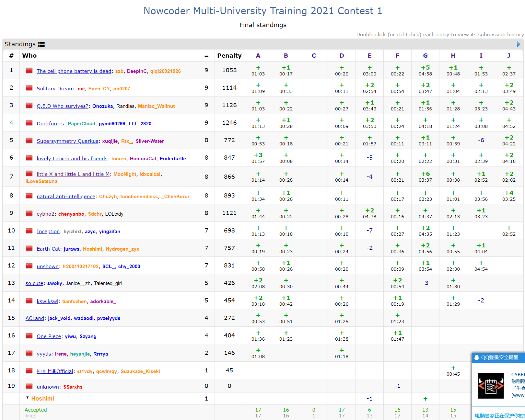Open 'The cell phone battery is dead' team
Image resolution: width=525 pixels, height=420 pixels.
(x=74, y=71)
